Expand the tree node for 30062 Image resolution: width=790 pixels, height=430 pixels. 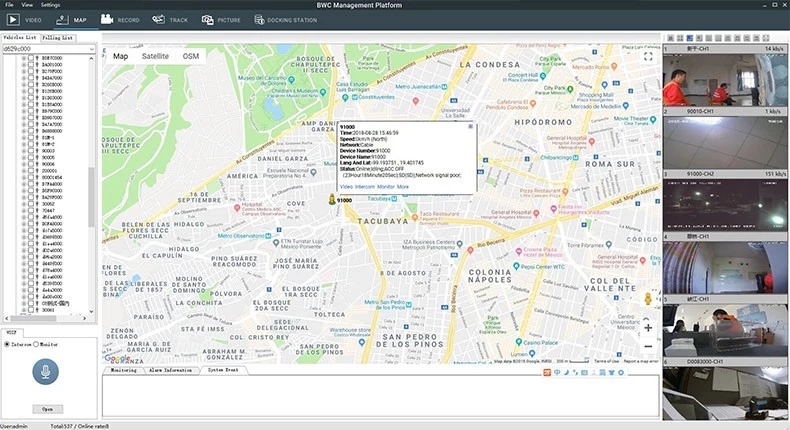click(x=24, y=204)
